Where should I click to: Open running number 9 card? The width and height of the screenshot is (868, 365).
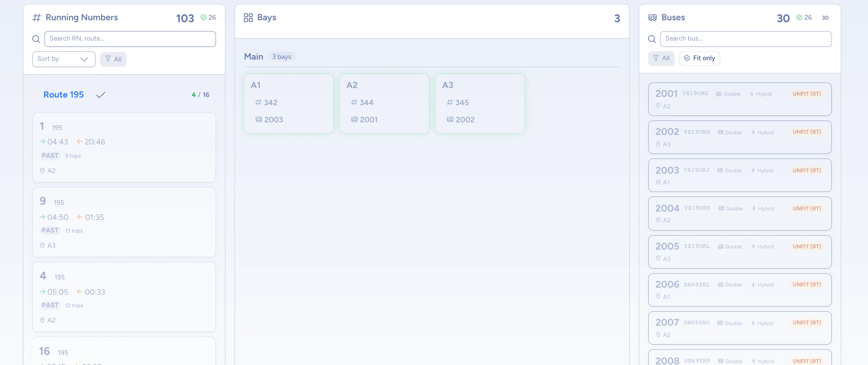pos(124,222)
